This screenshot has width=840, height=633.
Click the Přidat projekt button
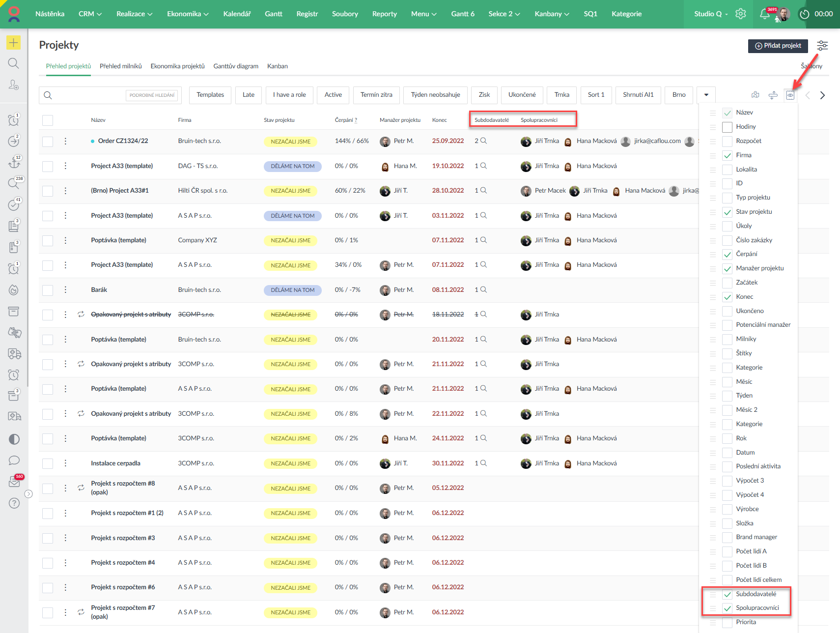[778, 46]
